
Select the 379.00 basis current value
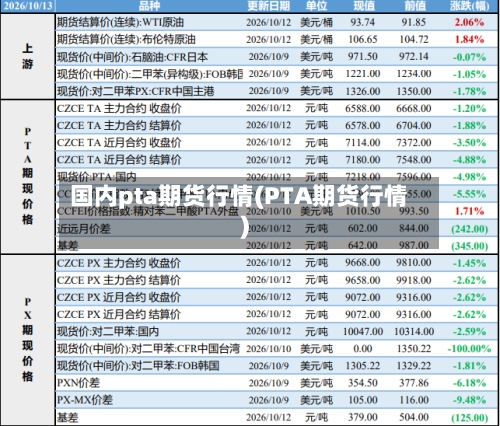pos(363,417)
